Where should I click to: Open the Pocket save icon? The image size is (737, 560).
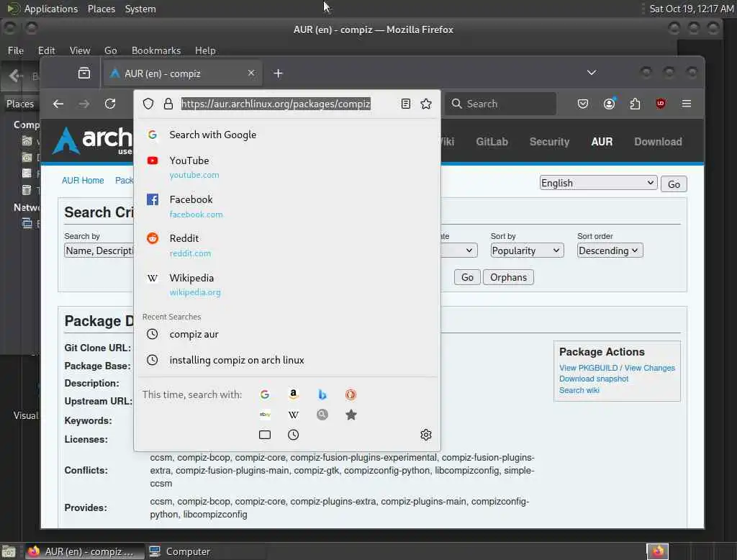click(x=583, y=104)
